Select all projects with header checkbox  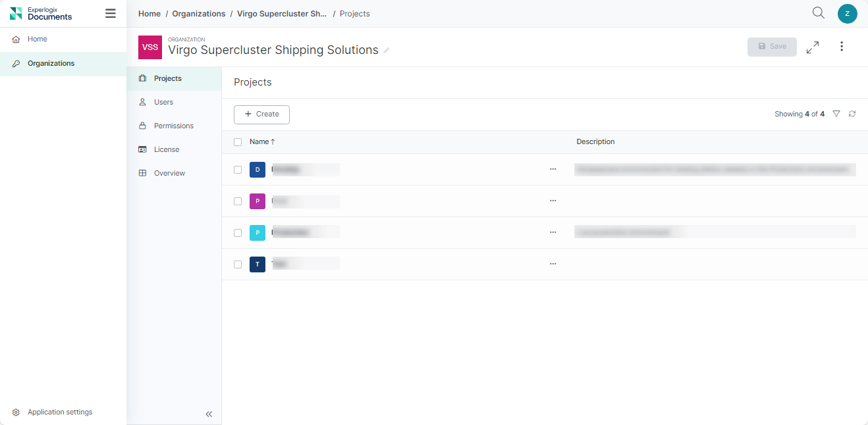238,142
